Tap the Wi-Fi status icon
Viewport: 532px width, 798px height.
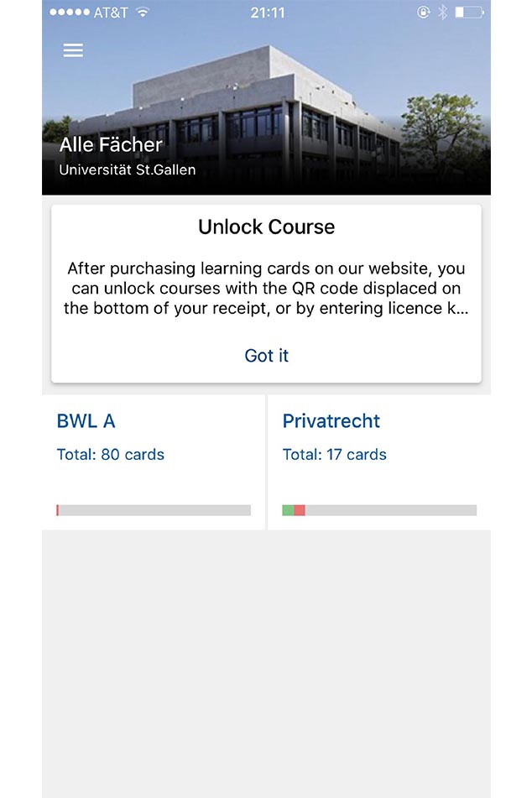(x=143, y=13)
